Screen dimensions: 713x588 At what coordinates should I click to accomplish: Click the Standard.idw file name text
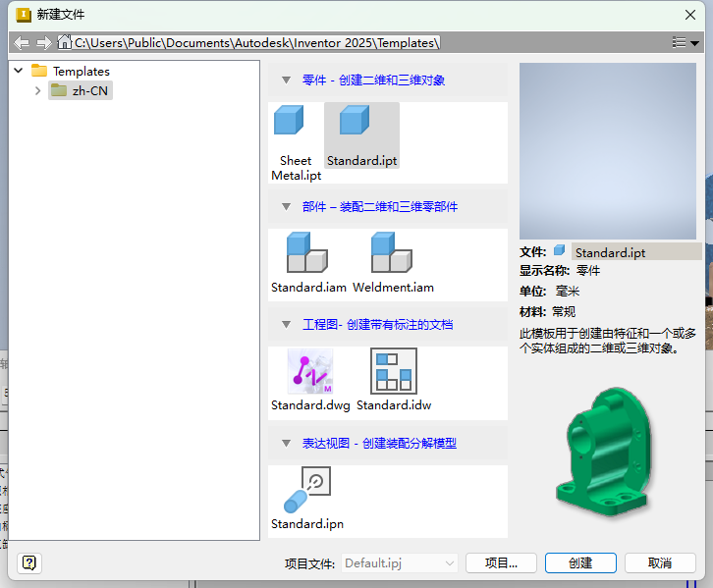[x=394, y=404]
